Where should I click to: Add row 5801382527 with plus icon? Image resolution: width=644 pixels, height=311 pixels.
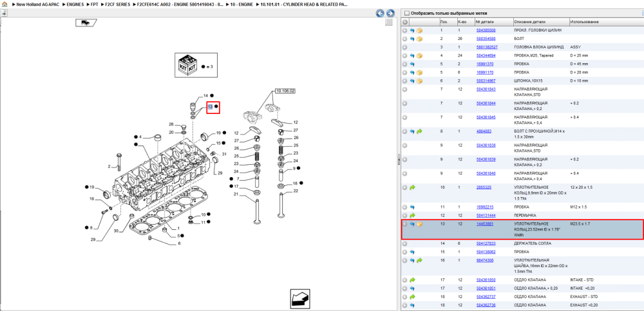pyautogui.click(x=405, y=47)
